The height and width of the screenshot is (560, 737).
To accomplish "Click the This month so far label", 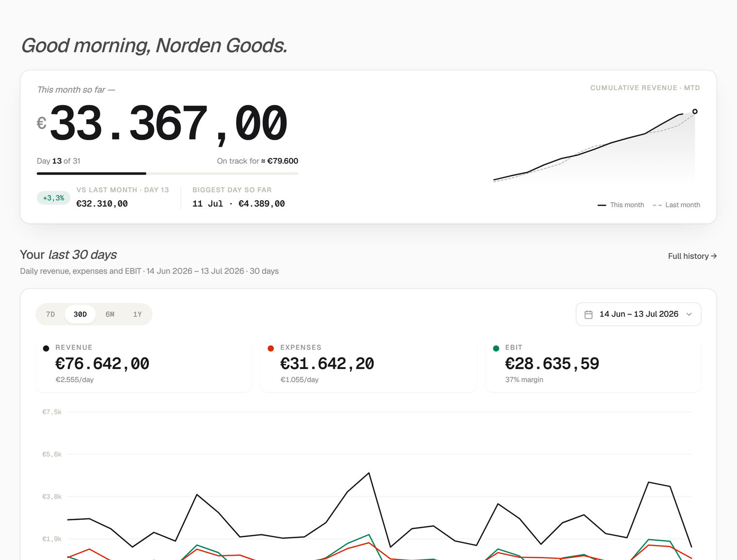I will tap(76, 90).
